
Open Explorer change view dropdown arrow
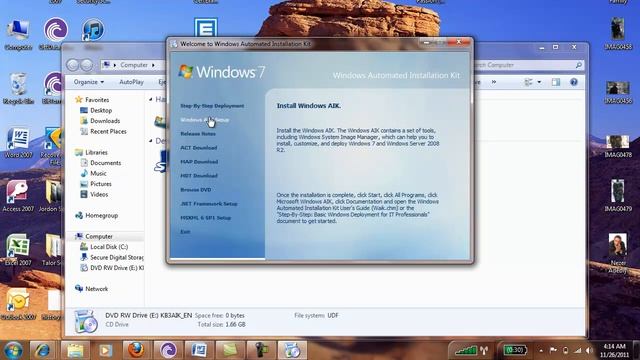(539, 82)
